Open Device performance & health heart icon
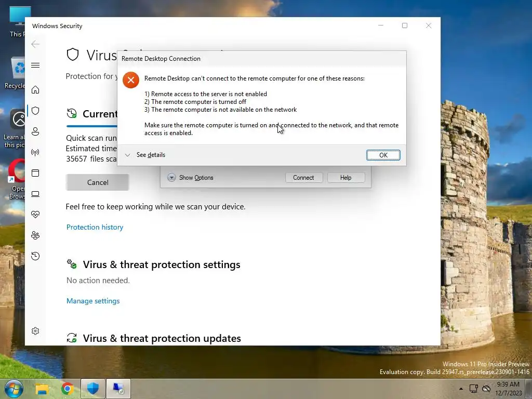Image resolution: width=532 pixels, height=399 pixels. 35,215
